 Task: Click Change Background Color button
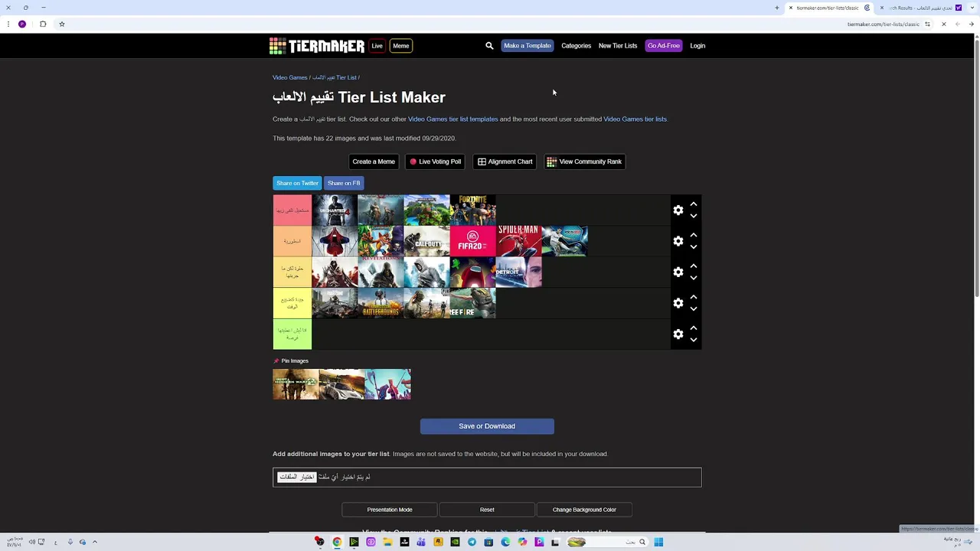[584, 510]
